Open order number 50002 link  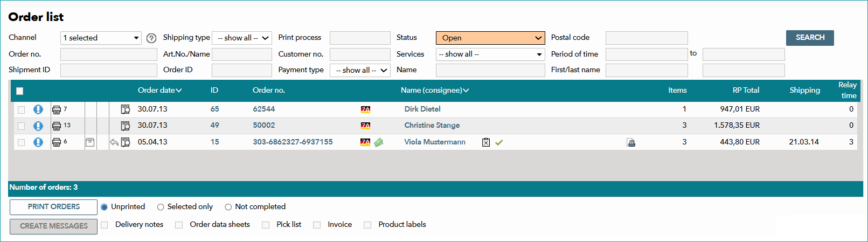[264, 125]
